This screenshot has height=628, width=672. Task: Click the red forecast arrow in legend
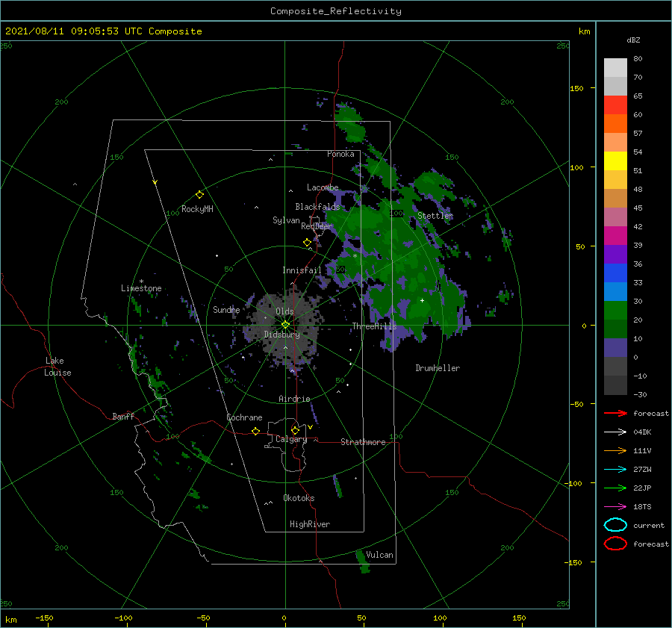pyautogui.click(x=615, y=413)
